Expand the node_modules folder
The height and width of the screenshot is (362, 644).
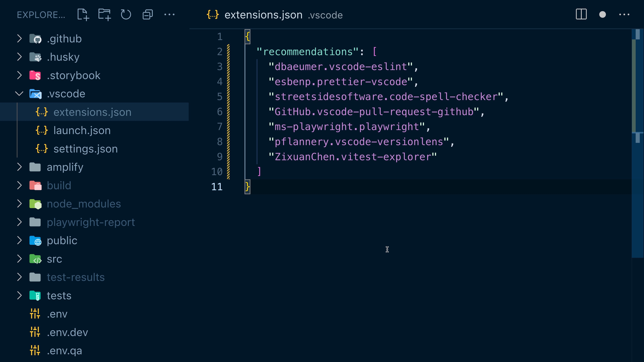pyautogui.click(x=19, y=204)
